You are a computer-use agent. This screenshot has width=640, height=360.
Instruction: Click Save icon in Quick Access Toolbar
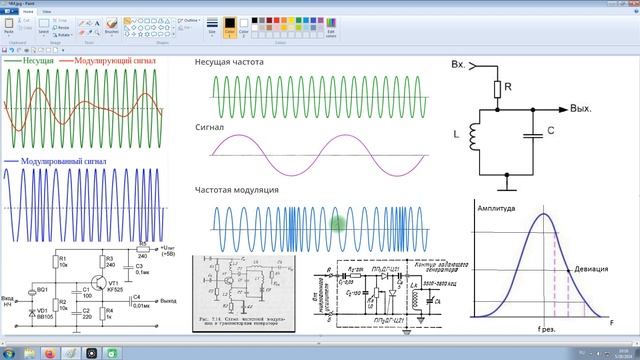(4, 50)
